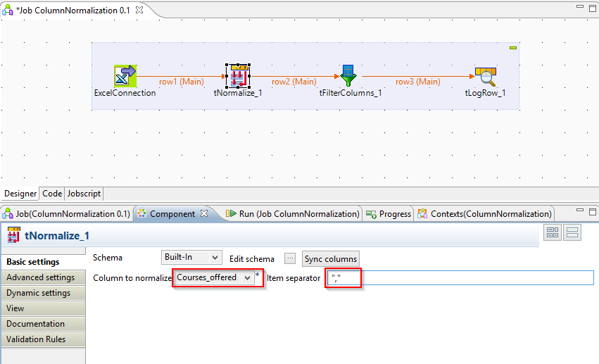Switch to the Designer tab
This screenshot has width=599, height=364.
click(x=20, y=194)
